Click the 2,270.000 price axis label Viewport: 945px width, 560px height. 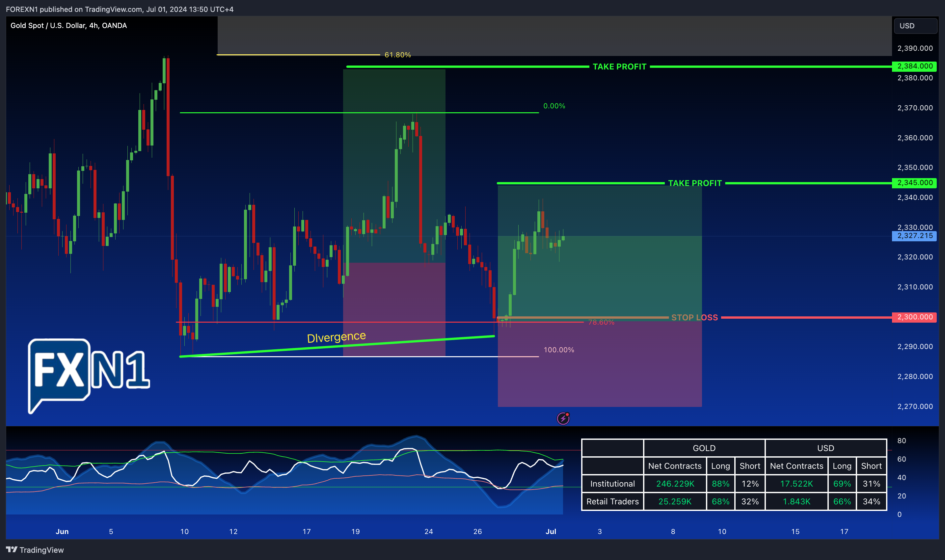[914, 406]
